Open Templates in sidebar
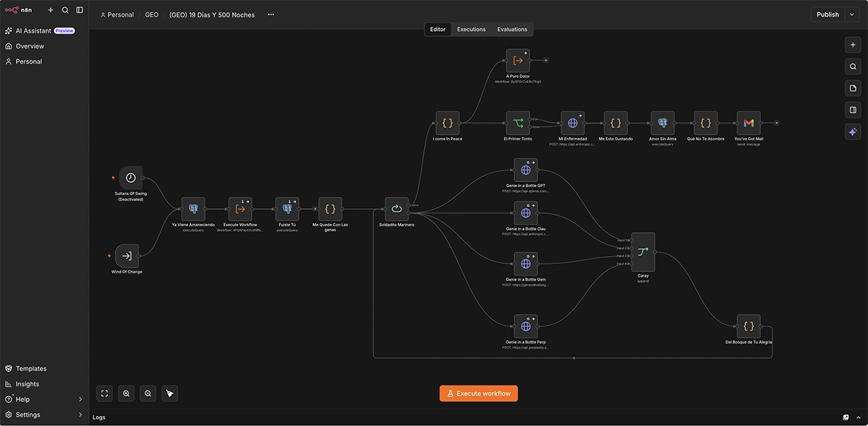868x426 pixels. click(44, 368)
